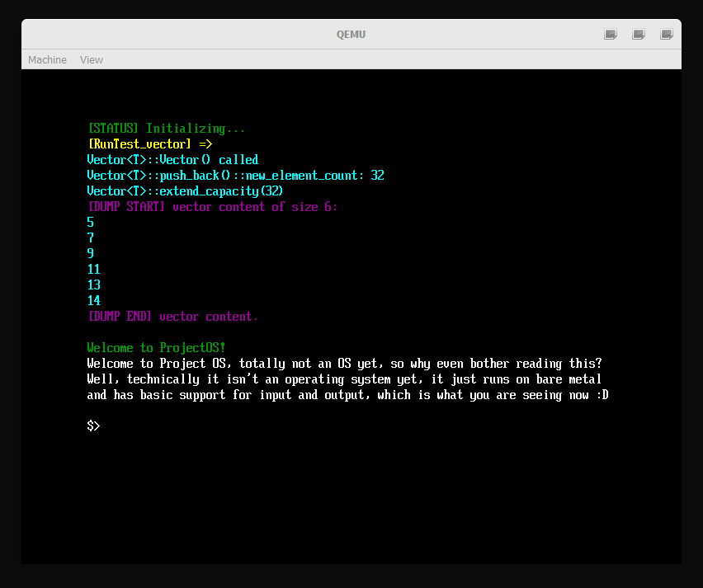Screen dimensions: 703x588
Task: Click 'Vector<T>::extend_capacity(32)' line
Action: (185, 191)
